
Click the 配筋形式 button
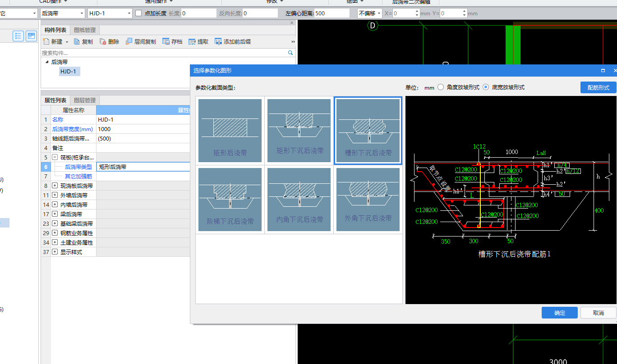click(x=598, y=87)
